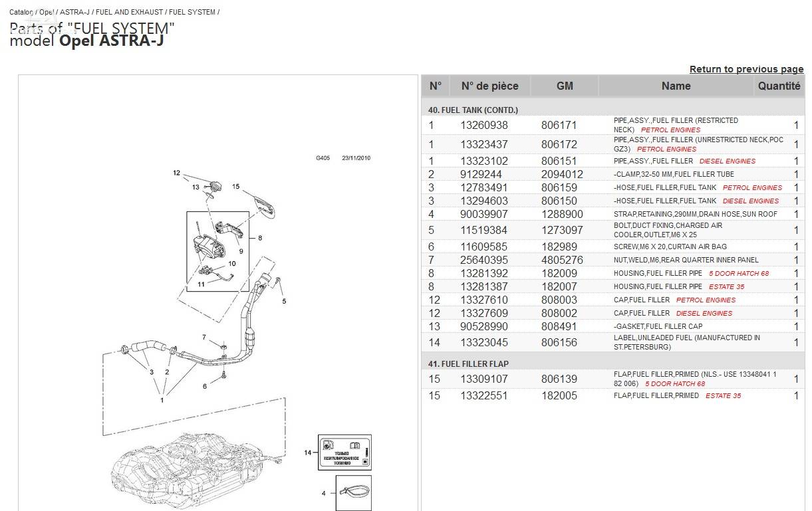Go to ASTRA-J in the breadcrumb

(75, 12)
